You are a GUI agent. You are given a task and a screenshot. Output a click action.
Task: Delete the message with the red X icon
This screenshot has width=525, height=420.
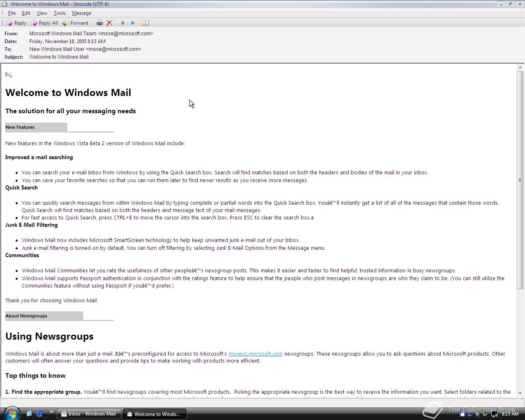110,23
